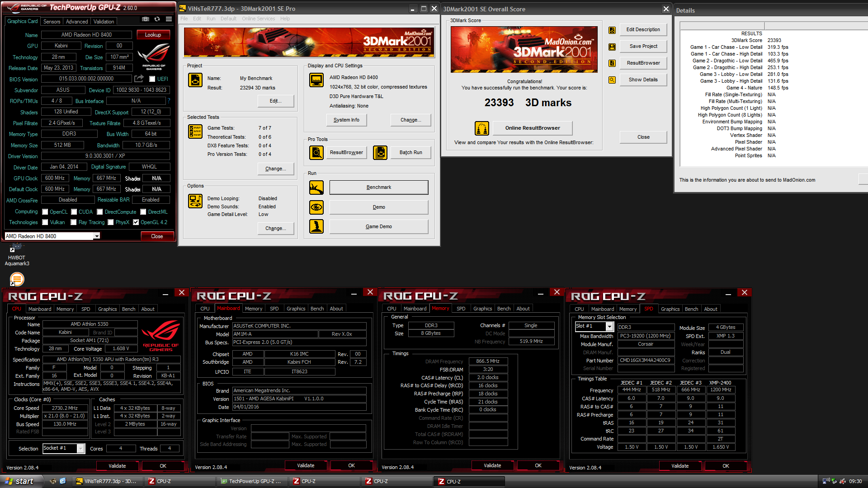The width and height of the screenshot is (868, 488).
Task: Click the icon beside ResultBrowser in score window
Action: coord(612,63)
